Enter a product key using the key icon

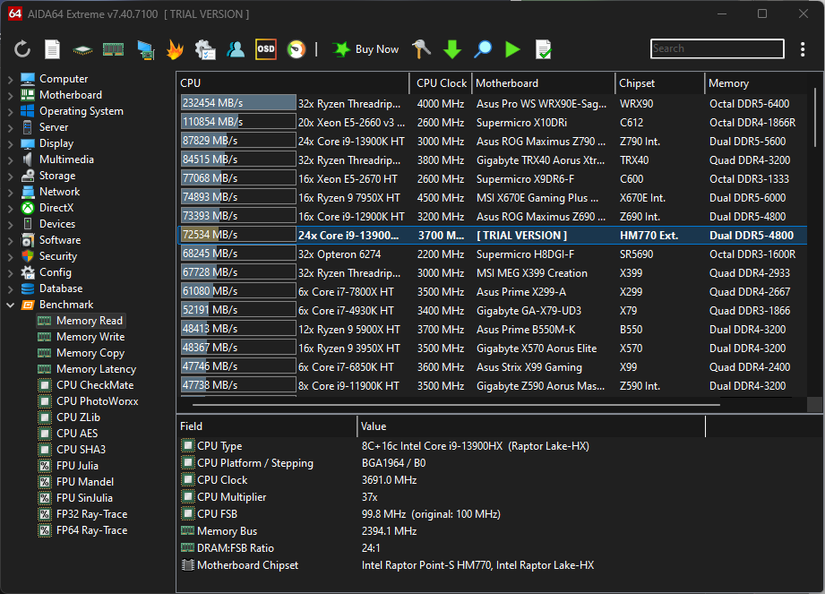pyautogui.click(x=420, y=49)
